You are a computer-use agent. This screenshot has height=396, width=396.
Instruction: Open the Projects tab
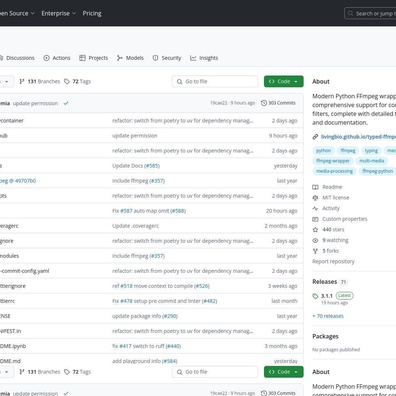pos(94,58)
